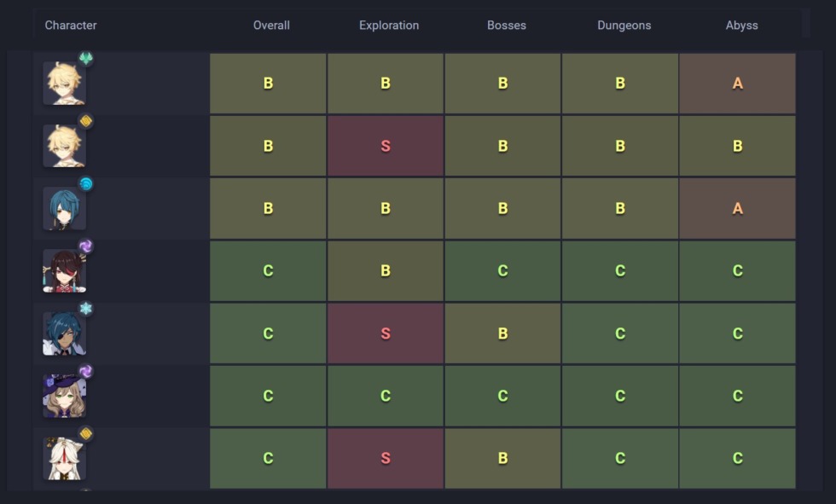Open Kaeya's character portrait
The image size is (836, 504).
tap(64, 333)
